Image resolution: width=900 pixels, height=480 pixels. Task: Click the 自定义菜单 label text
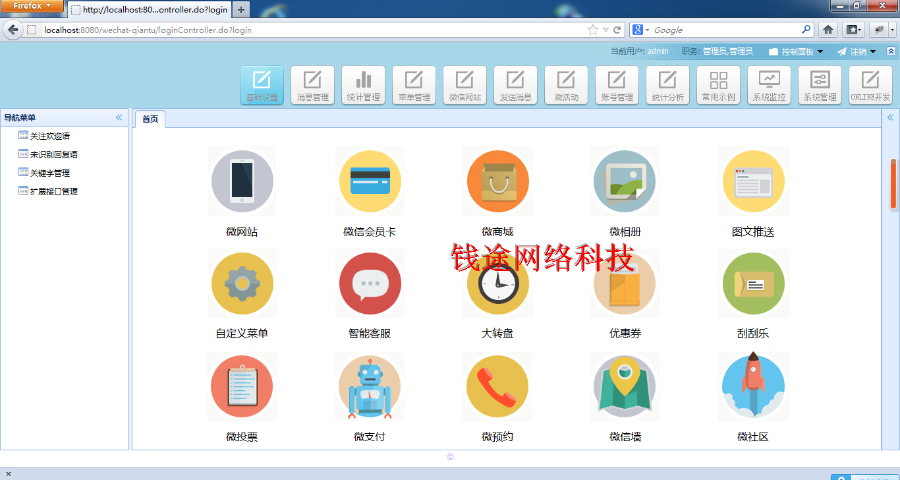(242, 334)
